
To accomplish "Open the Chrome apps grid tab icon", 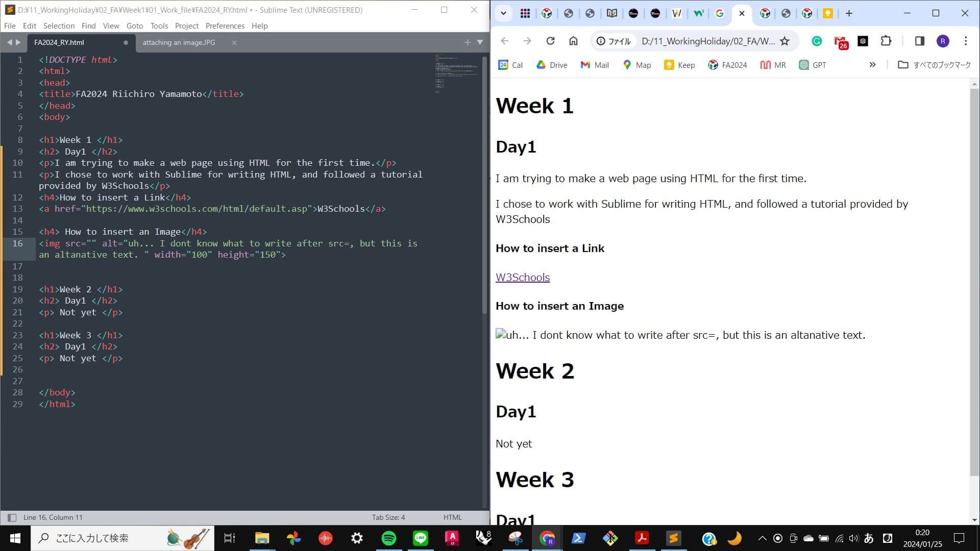I will coord(525,14).
